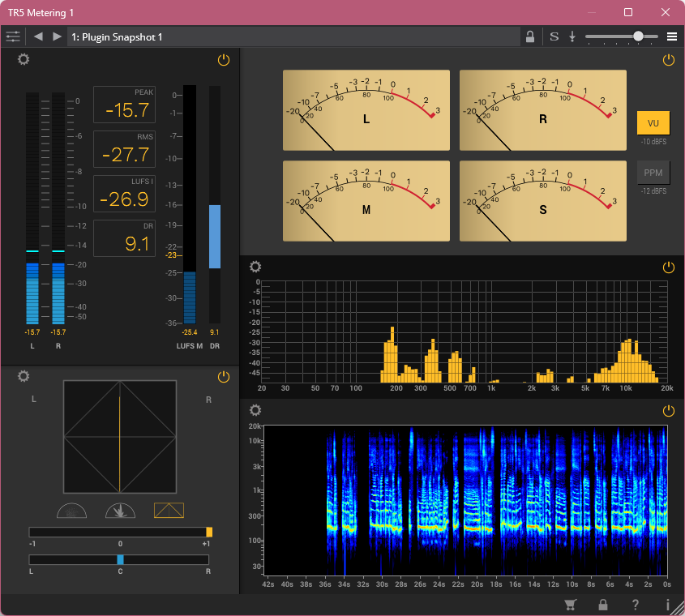Open the plugin parameters sliders menu
Screen dimensions: 685x616
pyautogui.click(x=13, y=36)
